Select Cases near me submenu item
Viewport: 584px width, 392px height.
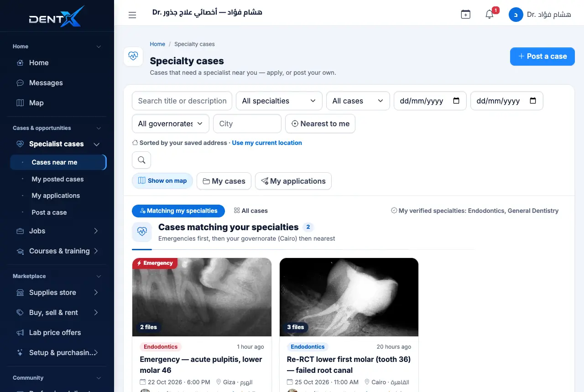pyautogui.click(x=58, y=162)
